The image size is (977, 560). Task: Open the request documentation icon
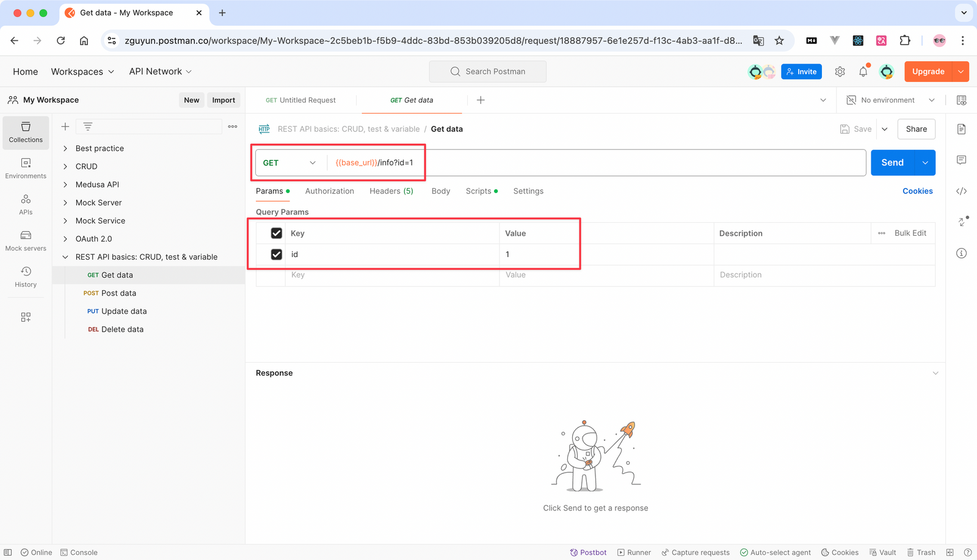tap(961, 129)
